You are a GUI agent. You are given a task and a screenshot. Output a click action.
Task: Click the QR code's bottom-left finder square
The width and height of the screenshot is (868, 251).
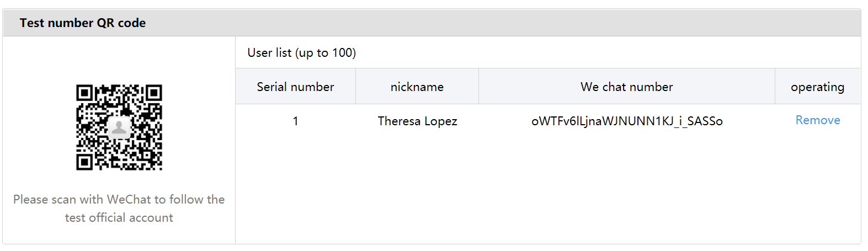tap(84, 162)
